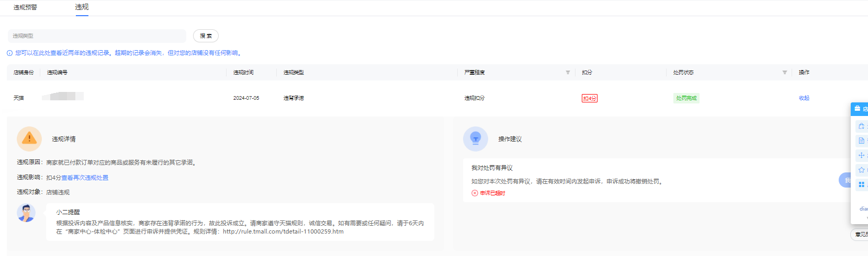Click the four-arrow move icon in side panel
868x256 pixels.
[x=861, y=155]
